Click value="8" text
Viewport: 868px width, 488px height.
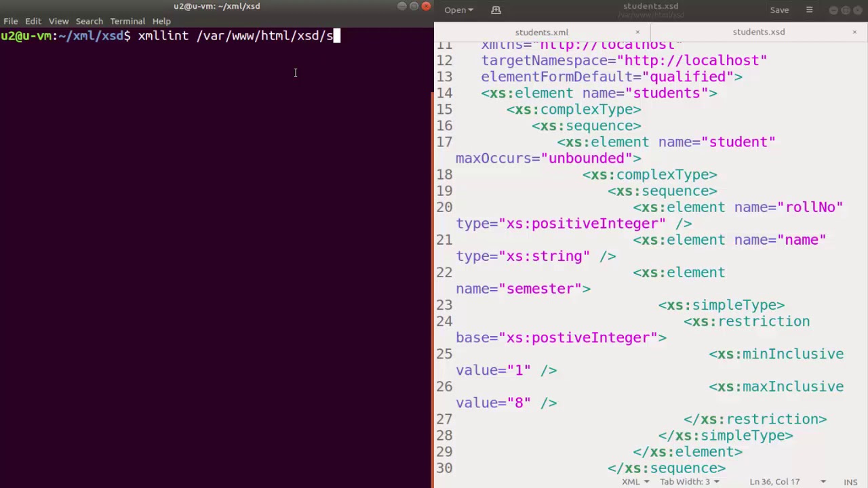click(494, 403)
